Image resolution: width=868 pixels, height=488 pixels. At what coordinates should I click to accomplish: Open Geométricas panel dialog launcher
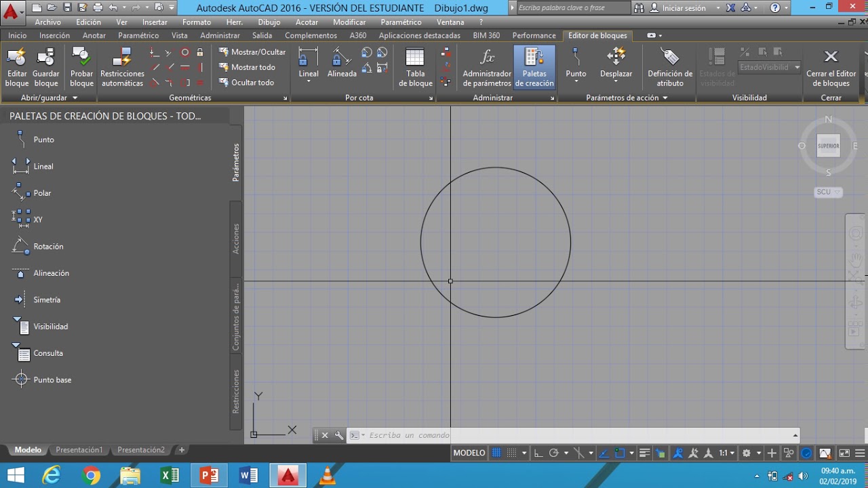pyautogui.click(x=285, y=98)
